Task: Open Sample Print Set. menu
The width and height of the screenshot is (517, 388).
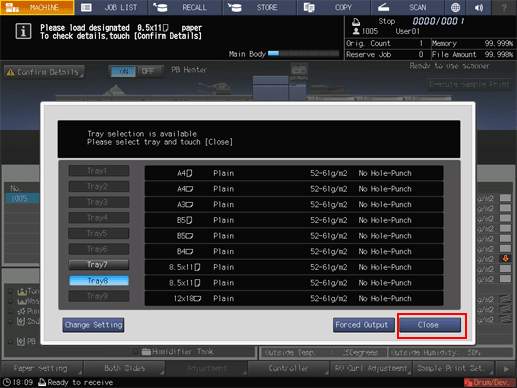Action: click(x=453, y=368)
